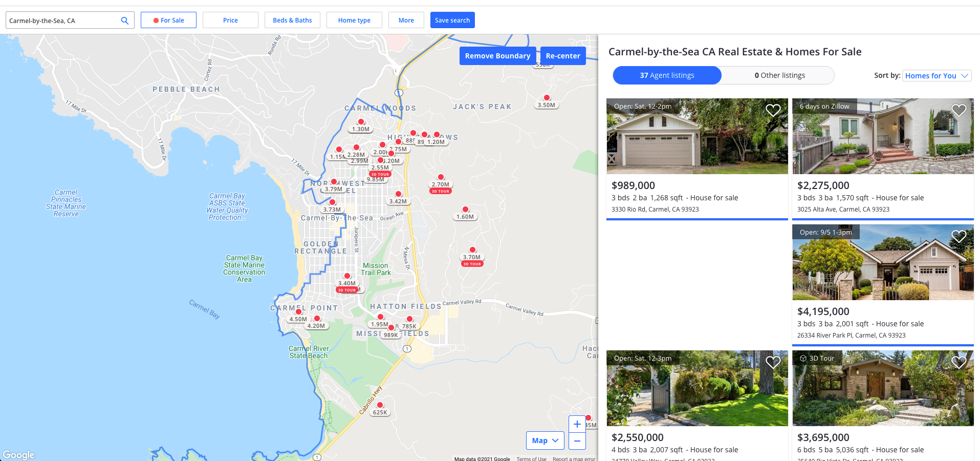Open 26334 River Park Pl listing link
The image size is (980, 461).
(852, 336)
